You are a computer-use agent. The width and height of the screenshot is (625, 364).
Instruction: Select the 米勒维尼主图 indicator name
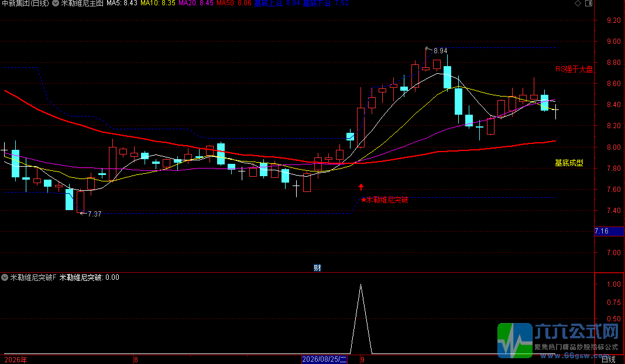[82, 3]
